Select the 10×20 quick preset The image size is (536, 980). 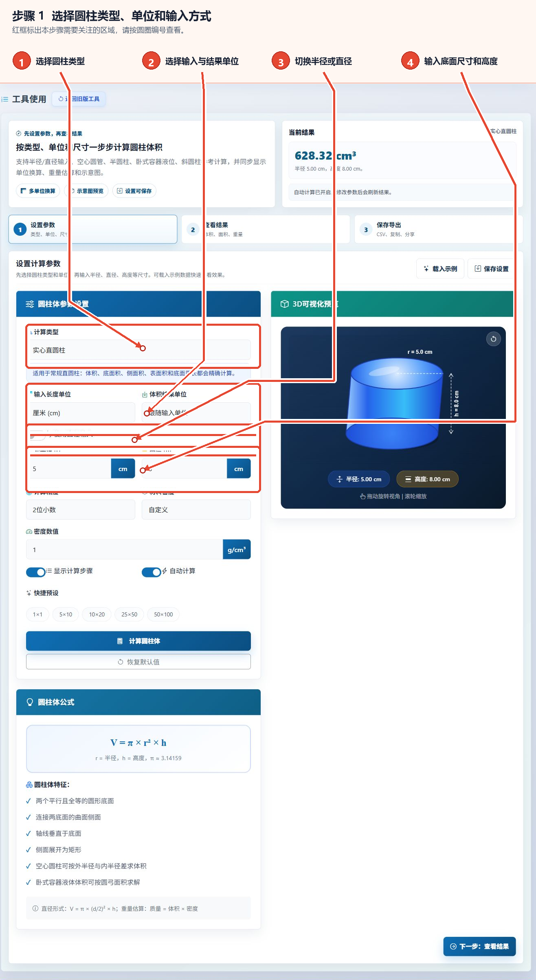click(x=97, y=614)
